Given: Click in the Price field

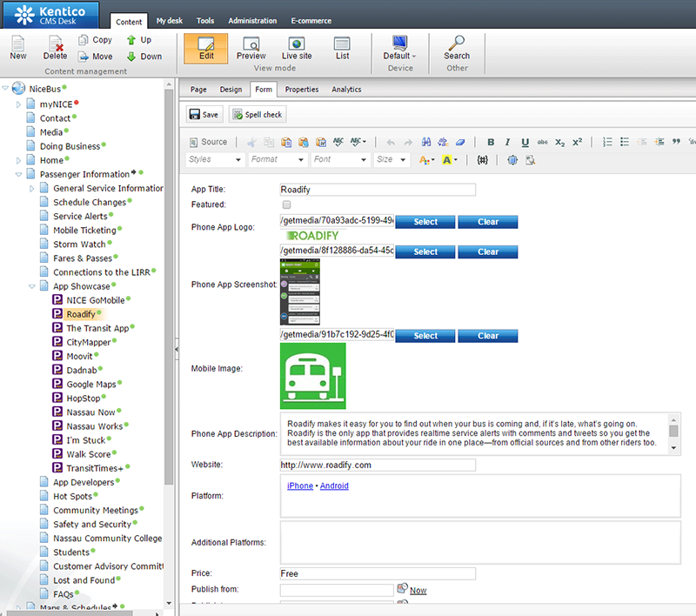Looking at the screenshot, I should [x=378, y=574].
